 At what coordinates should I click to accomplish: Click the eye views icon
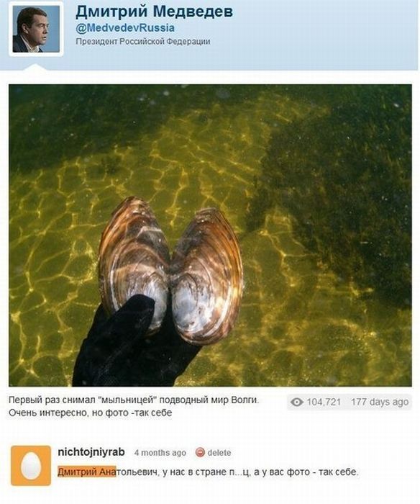pos(297,402)
